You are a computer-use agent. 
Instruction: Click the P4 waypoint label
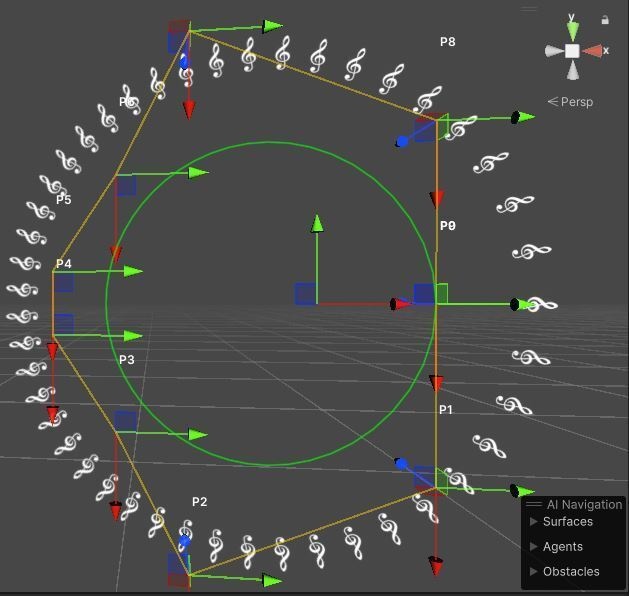64,264
